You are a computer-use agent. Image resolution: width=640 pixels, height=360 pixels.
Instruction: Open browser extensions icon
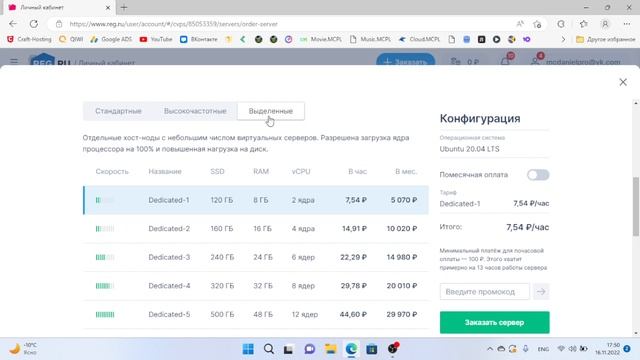(x=561, y=24)
